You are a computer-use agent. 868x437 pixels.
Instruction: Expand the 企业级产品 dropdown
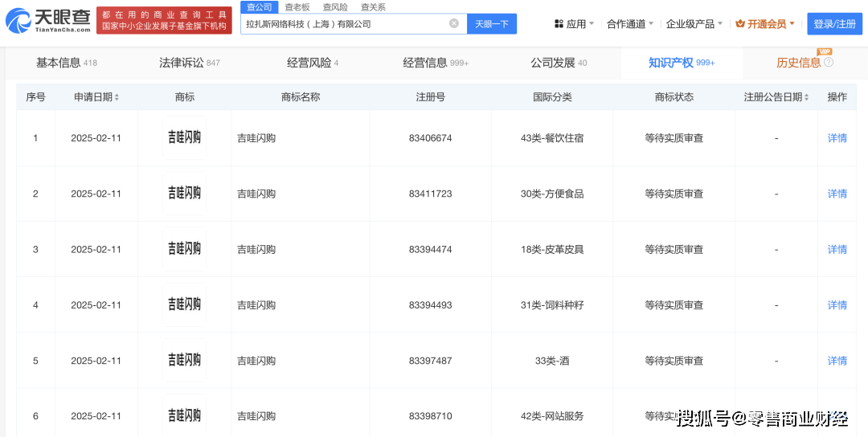(719, 24)
